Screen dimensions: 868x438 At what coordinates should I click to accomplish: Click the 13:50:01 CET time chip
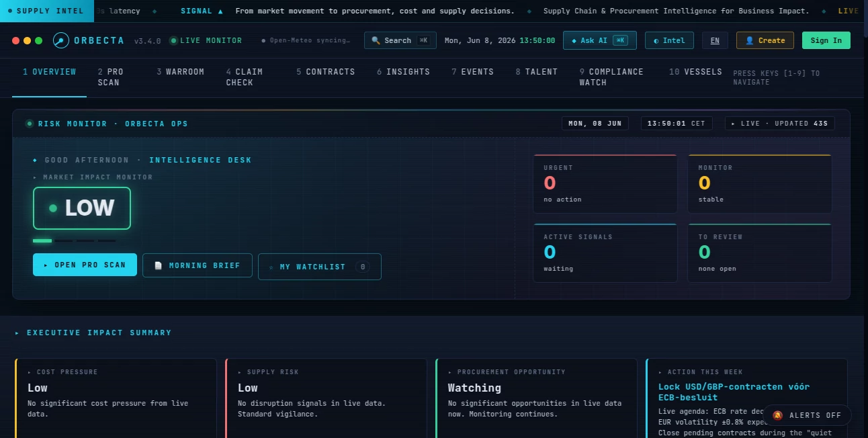click(677, 124)
